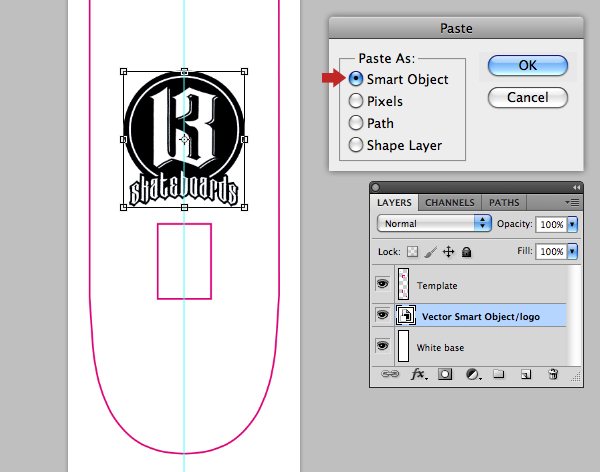Collapse the panel with double arrows
600x472 pixels.
576,188
